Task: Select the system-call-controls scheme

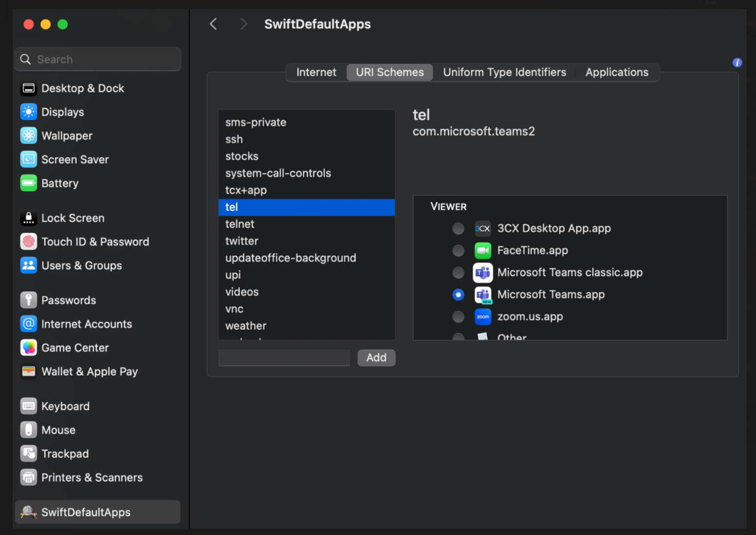Action: click(307, 173)
